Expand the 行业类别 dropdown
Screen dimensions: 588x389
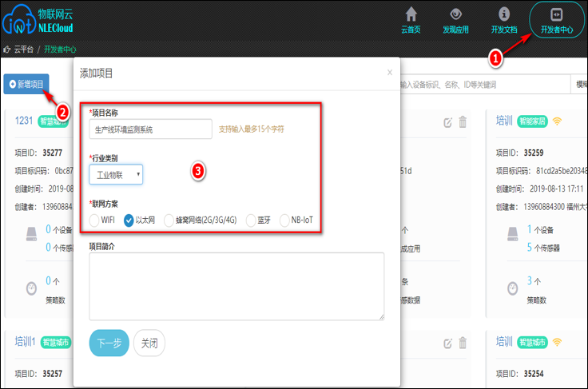(x=116, y=174)
